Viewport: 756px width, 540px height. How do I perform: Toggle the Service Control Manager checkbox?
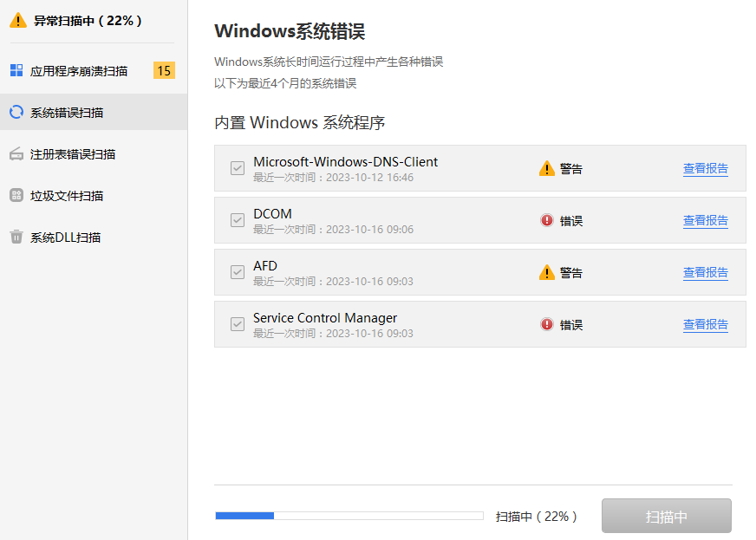click(237, 324)
